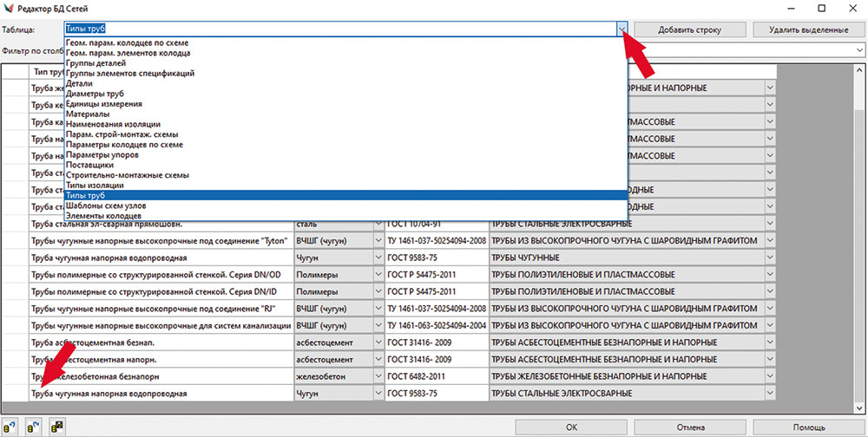Click the ГОСТ 6482-2011 cell
The height and width of the screenshot is (437, 868).
(x=436, y=376)
